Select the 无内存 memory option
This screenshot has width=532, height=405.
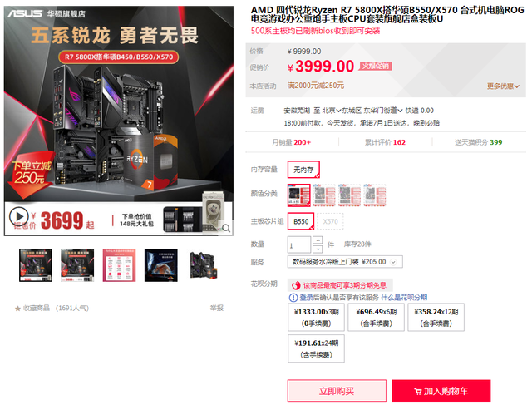coord(303,170)
